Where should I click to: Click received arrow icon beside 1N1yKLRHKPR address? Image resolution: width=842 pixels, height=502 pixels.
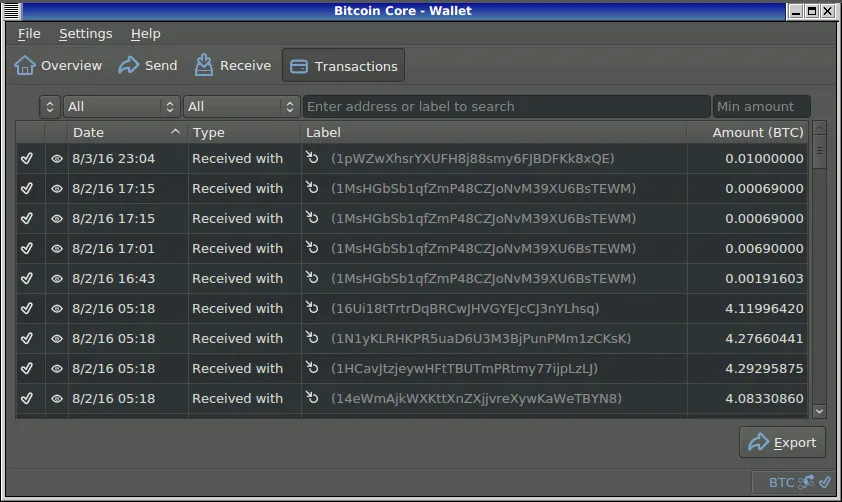pyautogui.click(x=312, y=338)
